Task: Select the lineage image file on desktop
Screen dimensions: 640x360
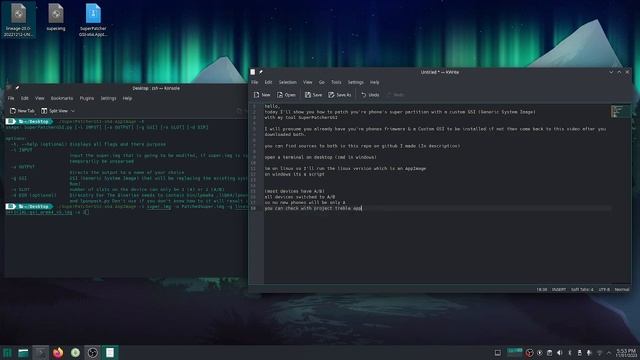Action: coord(18,20)
